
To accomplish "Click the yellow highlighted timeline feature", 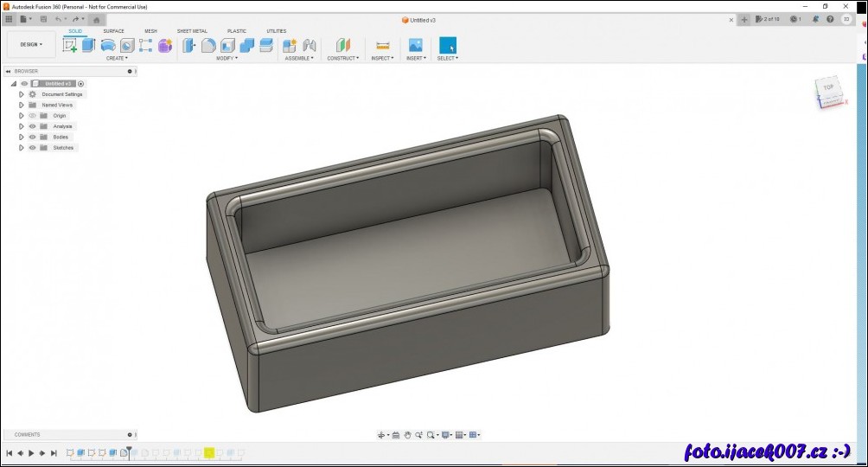I will click(x=209, y=452).
